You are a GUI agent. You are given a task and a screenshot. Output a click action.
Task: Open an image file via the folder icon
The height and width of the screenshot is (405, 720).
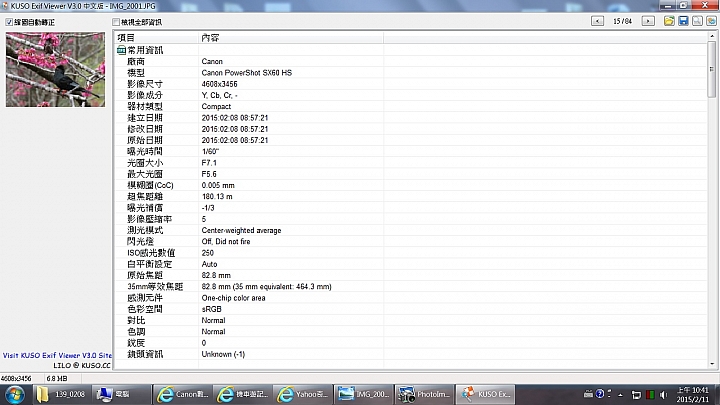tap(669, 21)
